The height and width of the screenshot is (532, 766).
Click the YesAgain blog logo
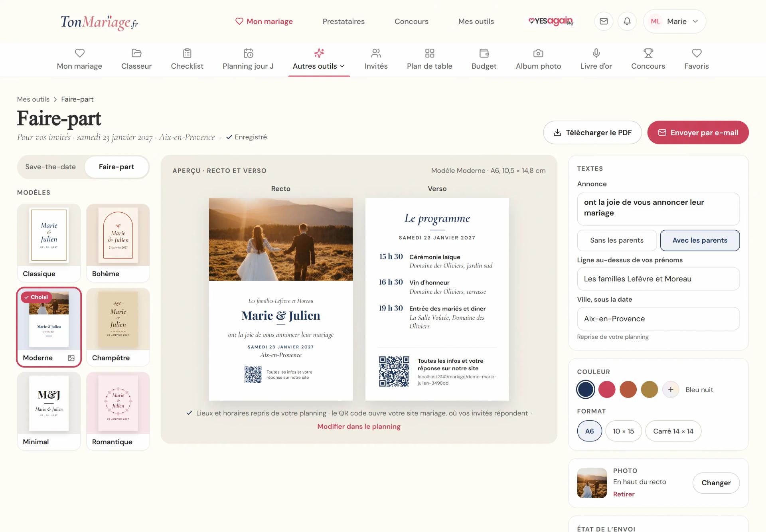pos(551,21)
